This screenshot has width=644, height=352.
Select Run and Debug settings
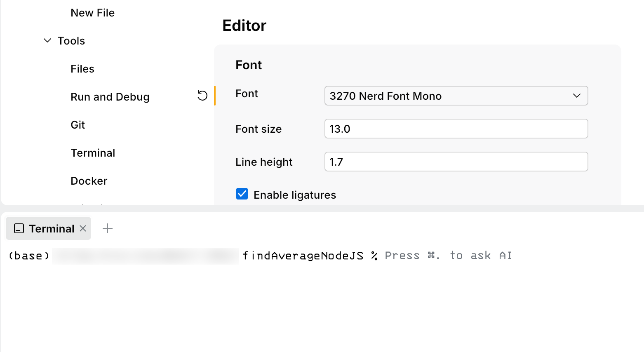click(110, 96)
